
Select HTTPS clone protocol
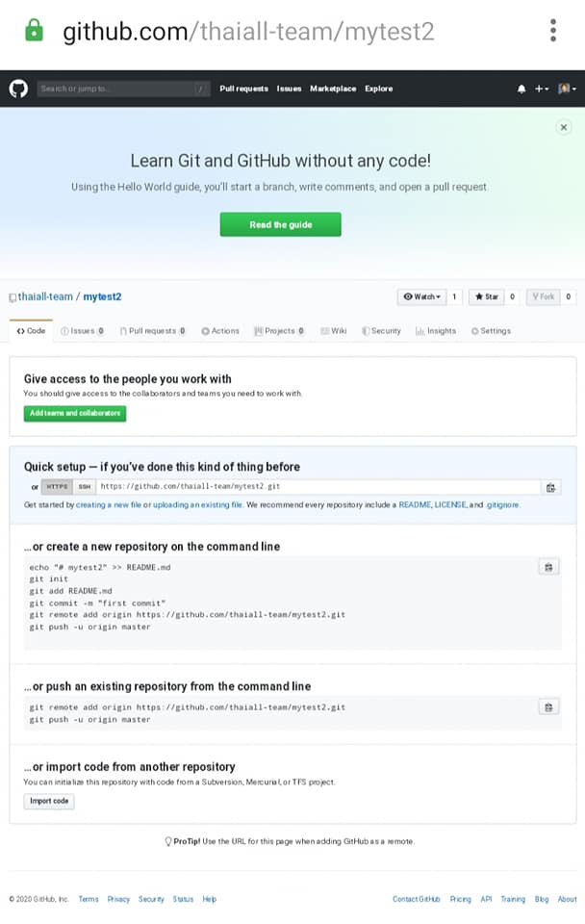pyautogui.click(x=58, y=487)
